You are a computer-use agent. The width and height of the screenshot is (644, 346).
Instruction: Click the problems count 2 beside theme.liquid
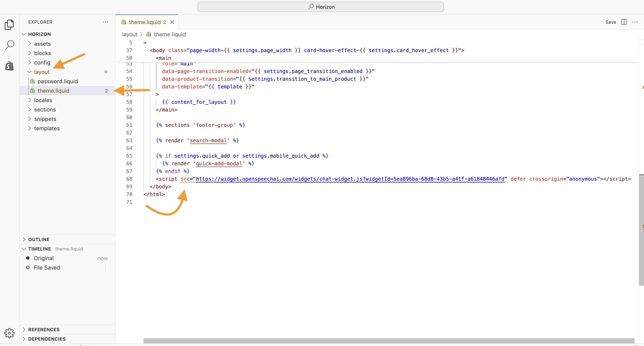[106, 91]
